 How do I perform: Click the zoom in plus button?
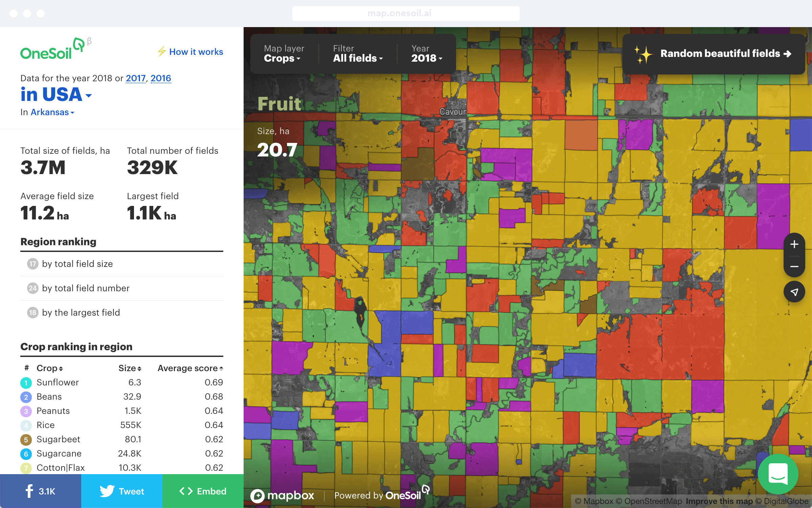pos(794,244)
